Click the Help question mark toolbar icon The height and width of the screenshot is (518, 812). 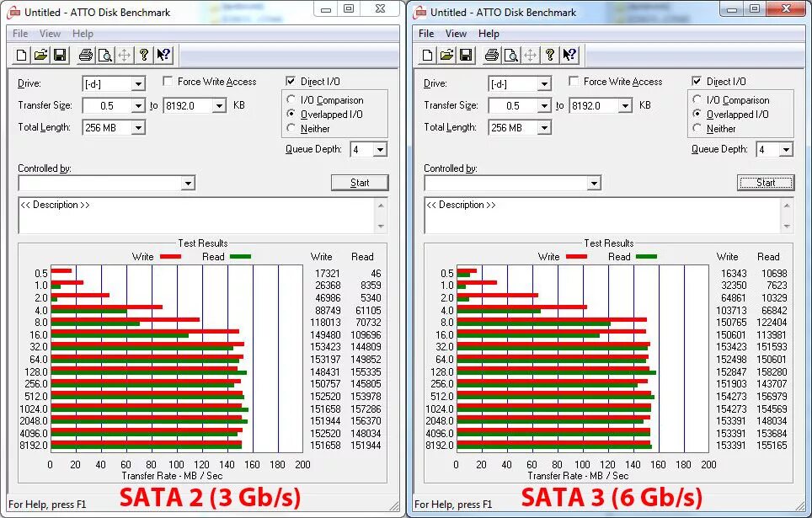point(145,55)
